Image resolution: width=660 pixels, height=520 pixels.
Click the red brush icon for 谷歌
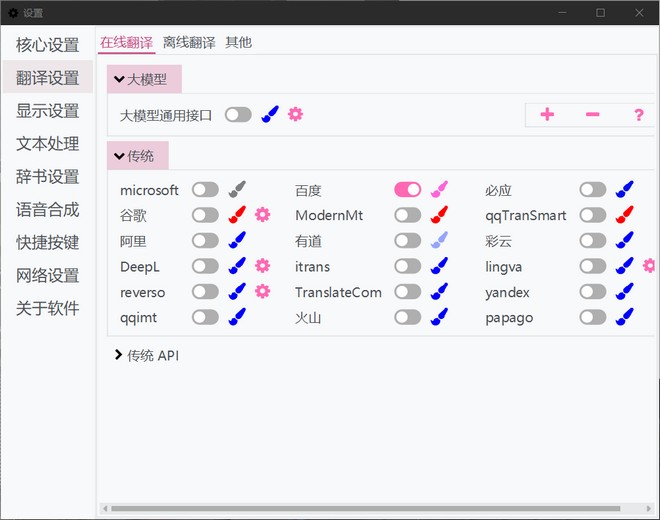pos(237,215)
